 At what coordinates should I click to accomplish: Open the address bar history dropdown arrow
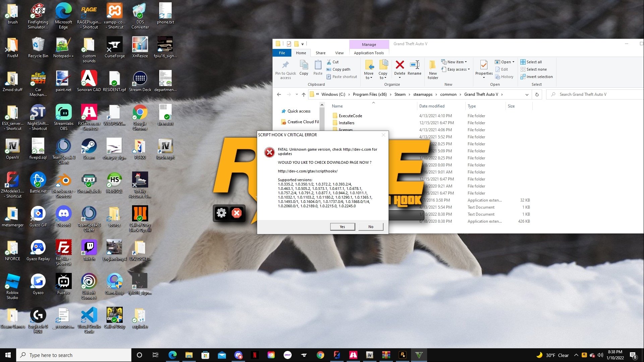[x=527, y=95]
